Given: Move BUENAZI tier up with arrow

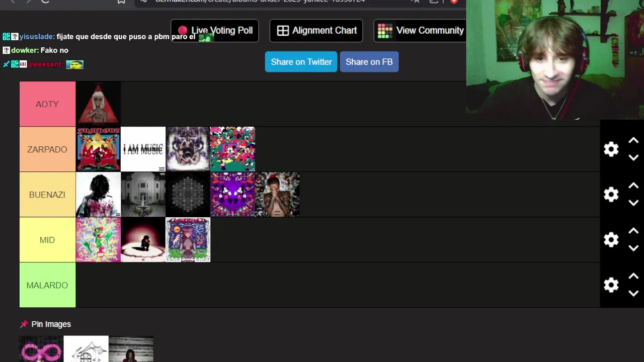Looking at the screenshot, I should pos(633,186).
